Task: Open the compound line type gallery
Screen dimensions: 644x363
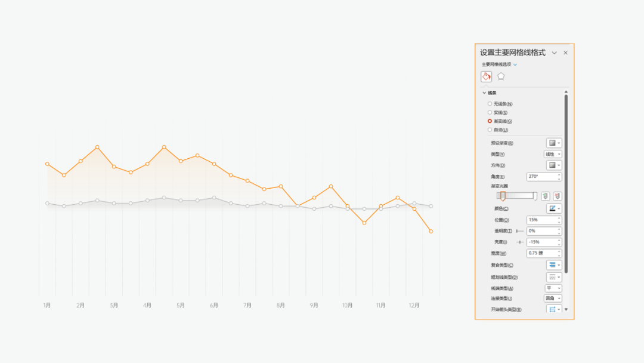Action: (554, 264)
